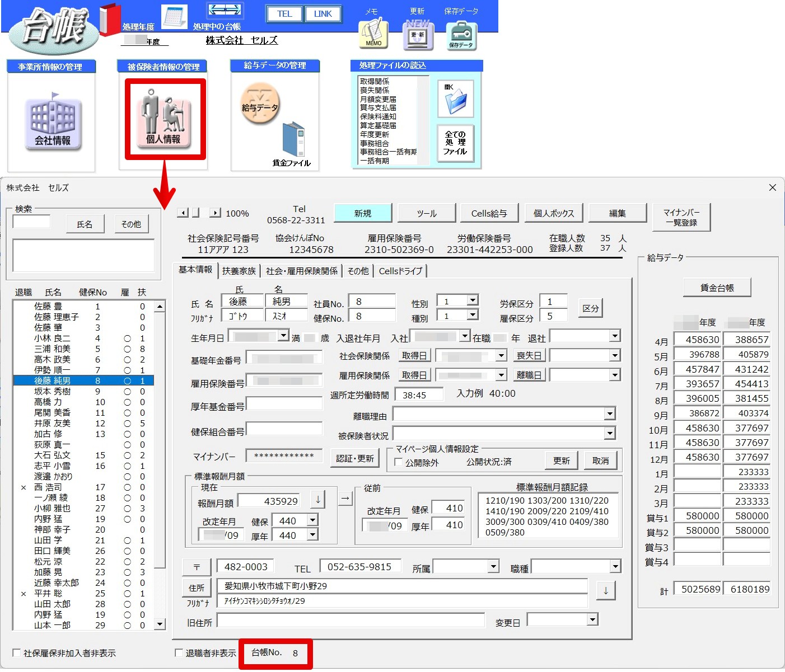Switch to the 社会･雇用保険関係 tab
The image size is (785, 672).
coord(302,271)
